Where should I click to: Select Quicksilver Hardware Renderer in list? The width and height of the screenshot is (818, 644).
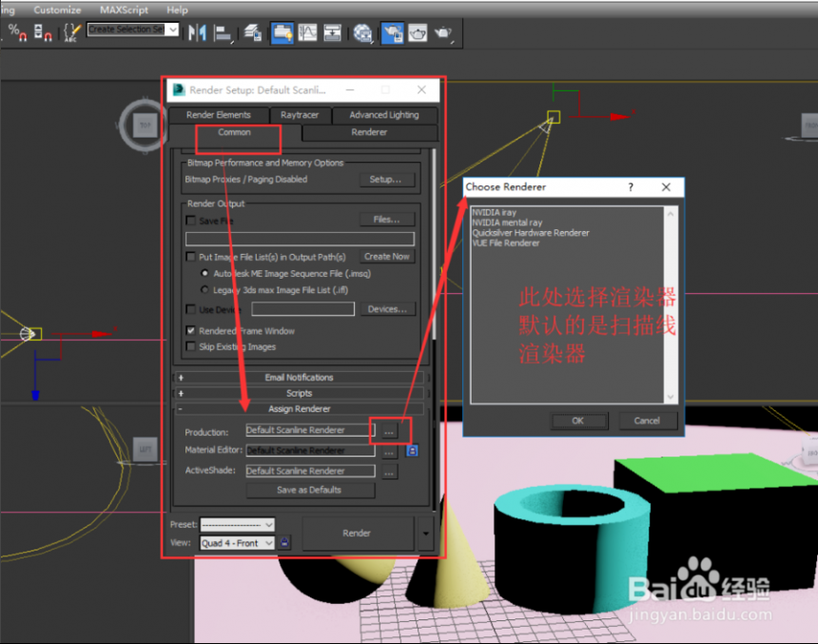click(x=531, y=233)
